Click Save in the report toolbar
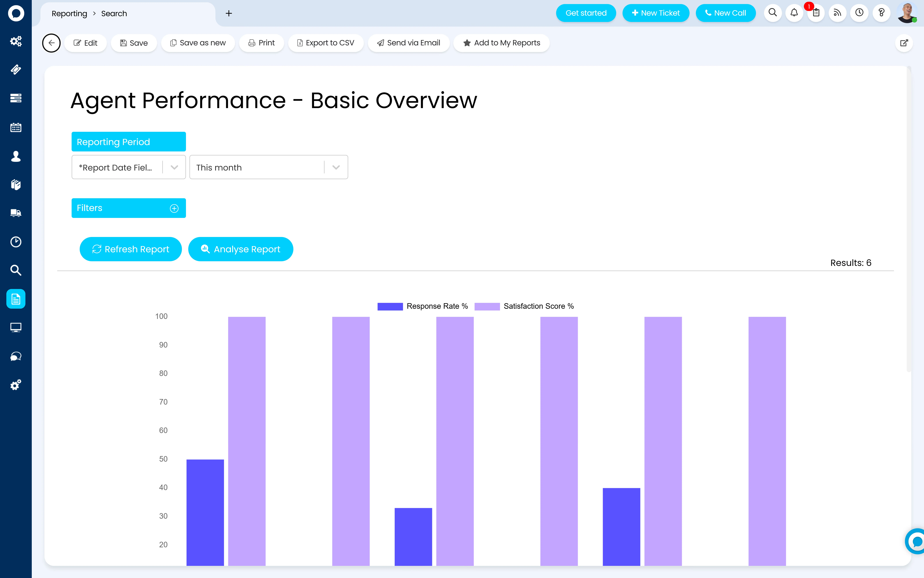 [x=134, y=43]
